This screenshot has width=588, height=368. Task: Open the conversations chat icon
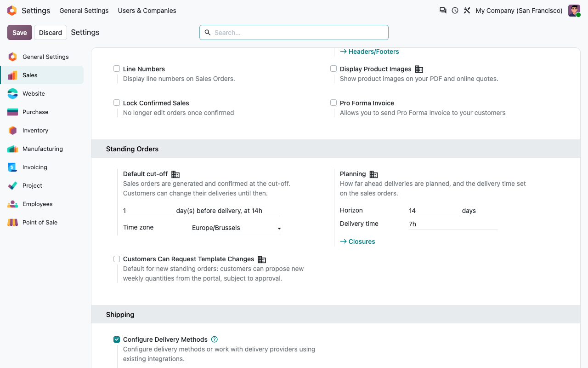point(443,11)
